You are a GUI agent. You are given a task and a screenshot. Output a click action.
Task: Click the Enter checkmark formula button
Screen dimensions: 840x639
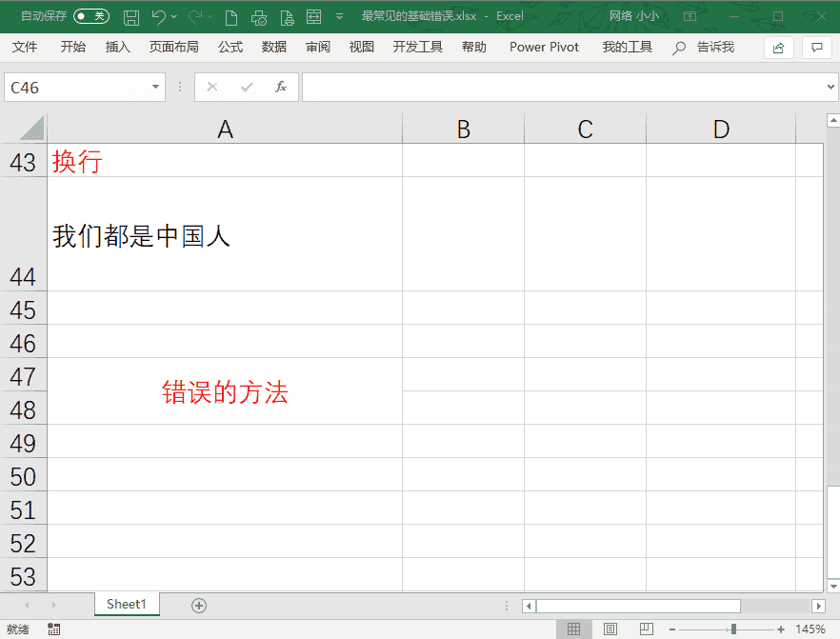pyautogui.click(x=247, y=87)
